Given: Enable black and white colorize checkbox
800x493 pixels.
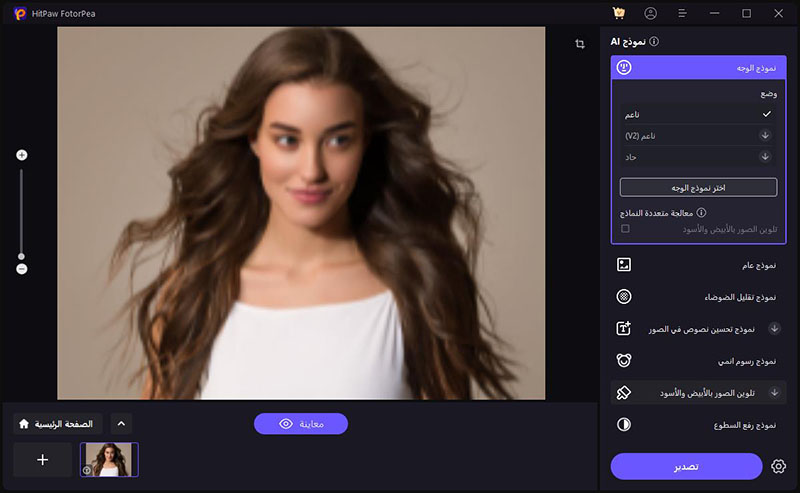Looking at the screenshot, I should pos(625,229).
